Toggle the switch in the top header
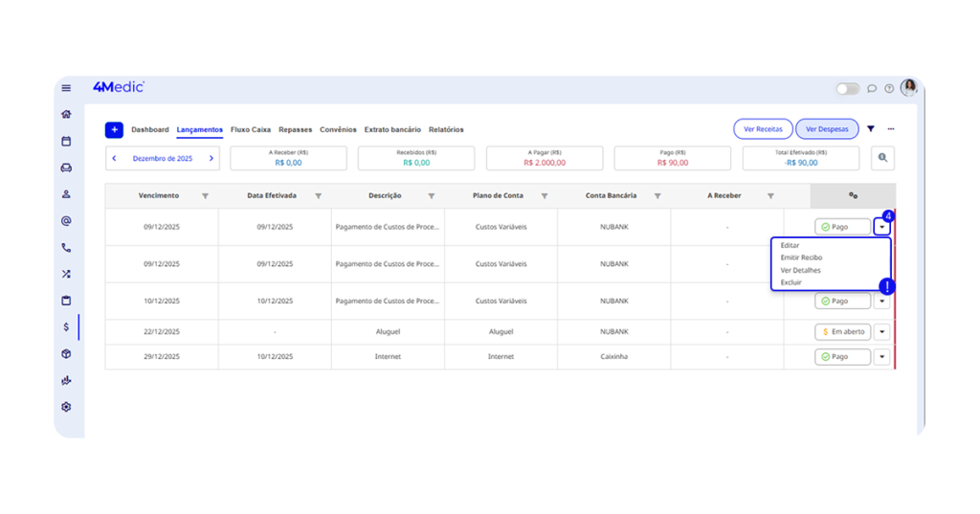 click(x=848, y=88)
